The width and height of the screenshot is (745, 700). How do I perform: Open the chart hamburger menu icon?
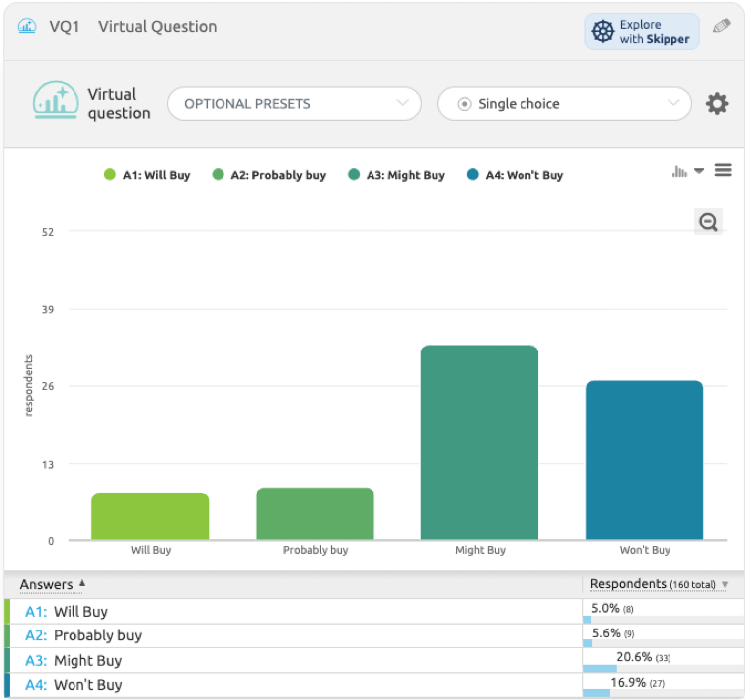point(723,171)
